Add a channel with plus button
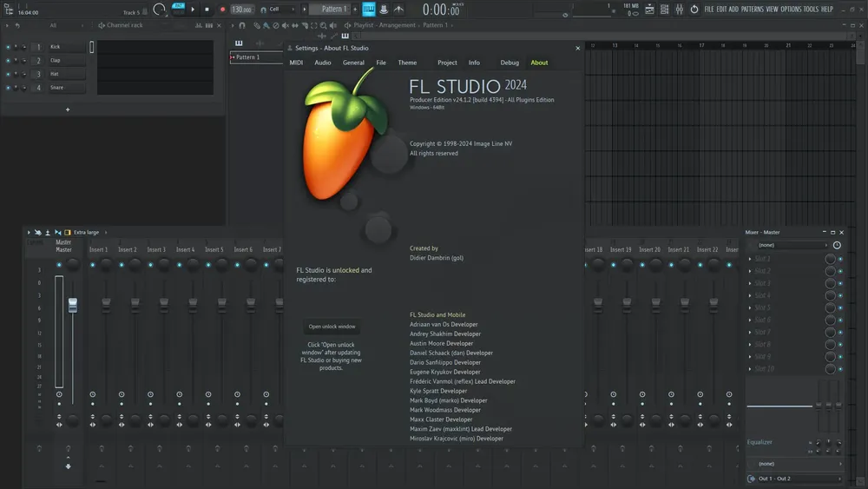Image resolution: width=868 pixels, height=489 pixels. coord(68,109)
